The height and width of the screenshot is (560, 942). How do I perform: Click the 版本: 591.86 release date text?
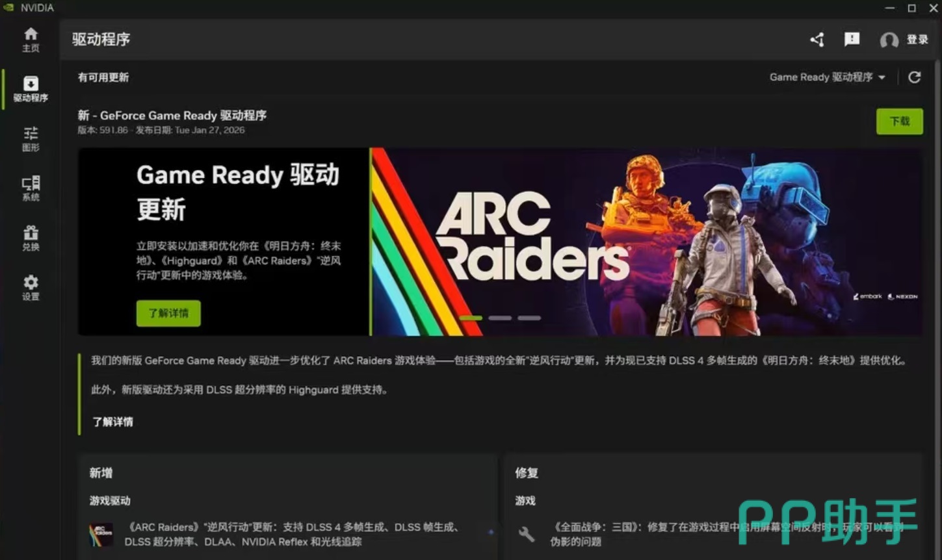coord(161,130)
